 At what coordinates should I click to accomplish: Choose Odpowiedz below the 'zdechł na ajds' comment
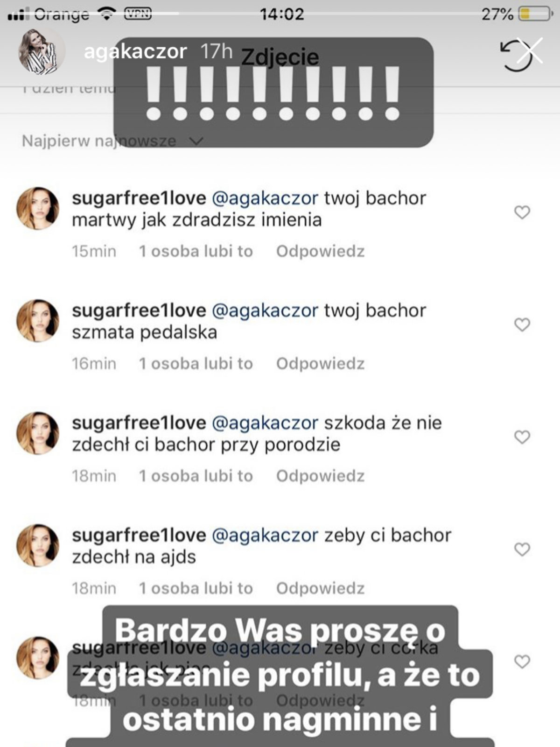(320, 588)
